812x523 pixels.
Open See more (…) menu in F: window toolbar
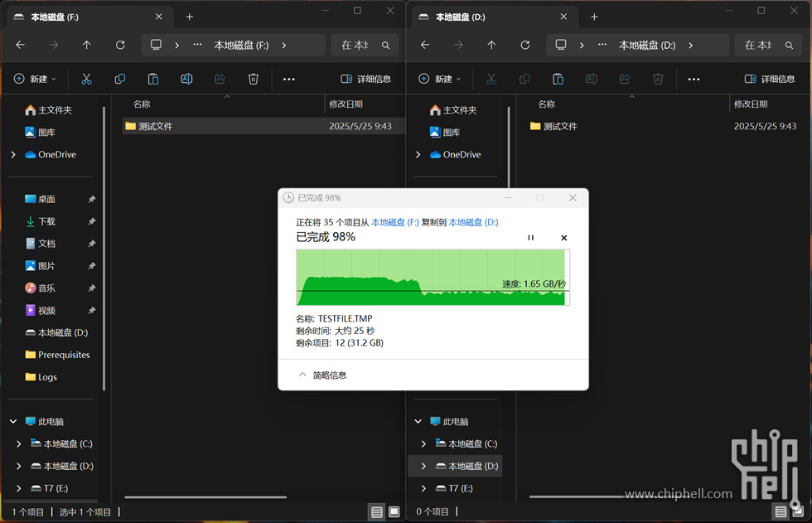pyautogui.click(x=289, y=80)
